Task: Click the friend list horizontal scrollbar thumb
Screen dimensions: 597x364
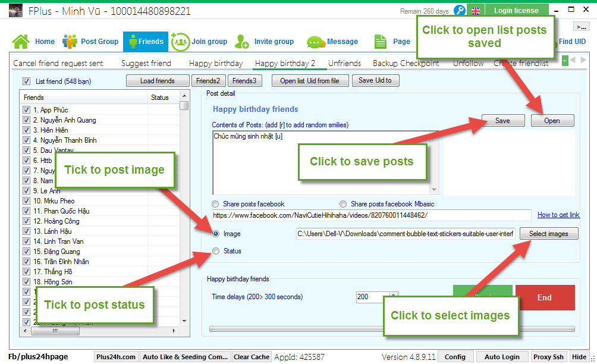Action: pyautogui.click(x=55, y=331)
